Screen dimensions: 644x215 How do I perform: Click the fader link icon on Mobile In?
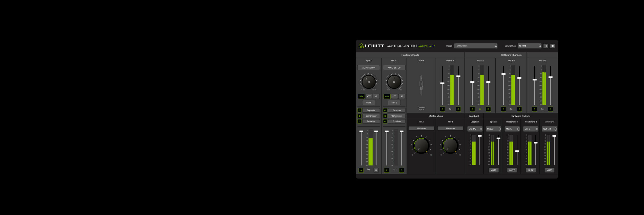[x=450, y=109]
